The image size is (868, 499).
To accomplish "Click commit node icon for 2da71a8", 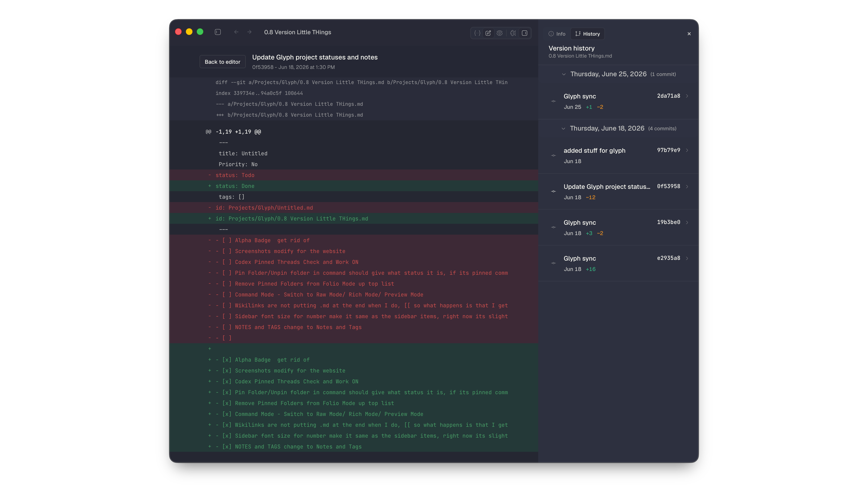I will click(553, 101).
